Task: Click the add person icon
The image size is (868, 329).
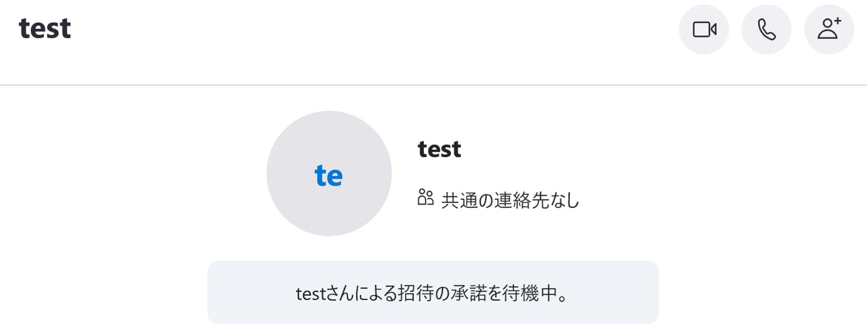Action: [x=829, y=30]
